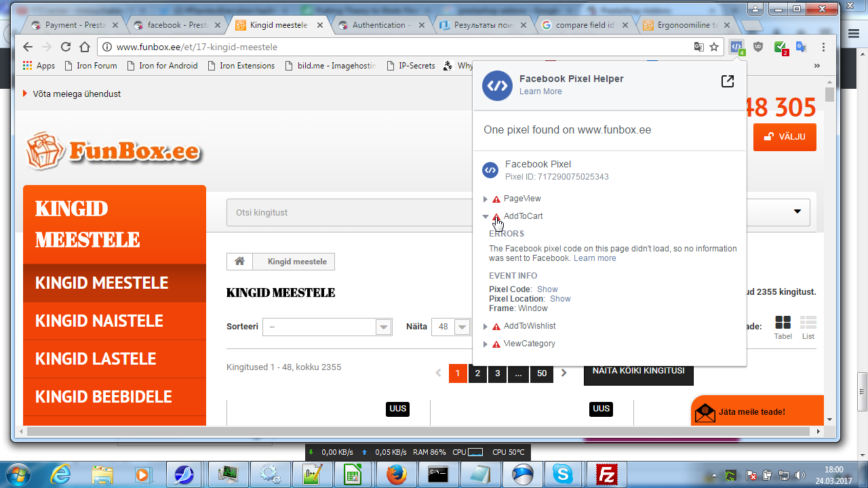Screen dimensions: 868x488
Task: Bookmark this page with the star icon
Action: (714, 47)
